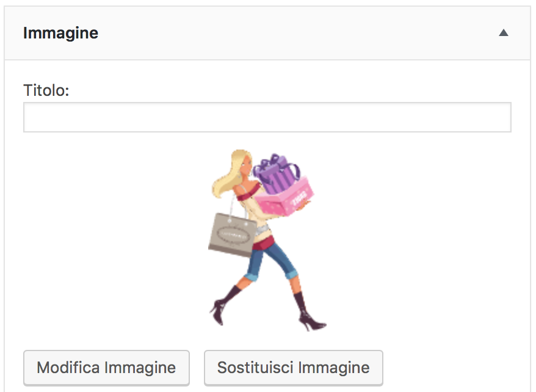Collapse the Immagine widget with the triangle arrow
The image size is (536, 392).
point(503,33)
